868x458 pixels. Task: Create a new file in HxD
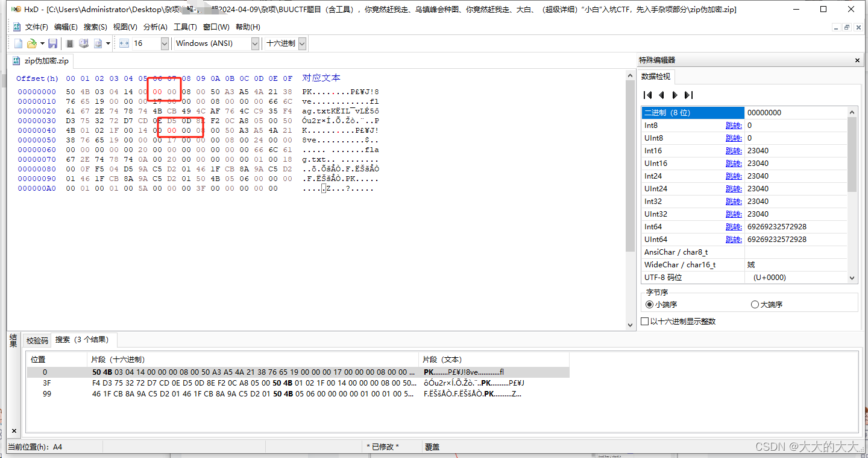pos(17,43)
